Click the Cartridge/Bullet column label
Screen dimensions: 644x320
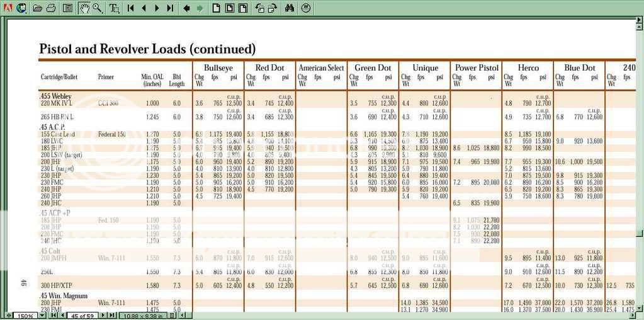(x=59, y=77)
